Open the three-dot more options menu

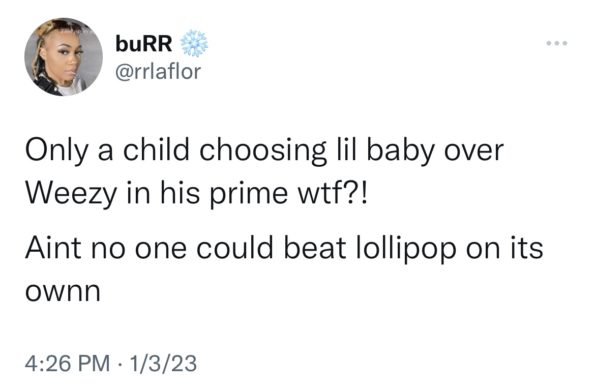coord(557,43)
